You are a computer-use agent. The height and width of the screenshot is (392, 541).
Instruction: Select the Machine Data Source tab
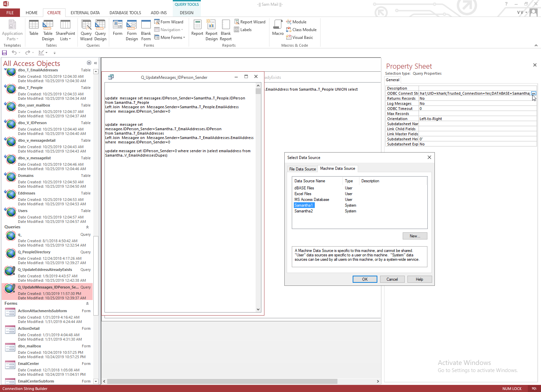coord(338,168)
